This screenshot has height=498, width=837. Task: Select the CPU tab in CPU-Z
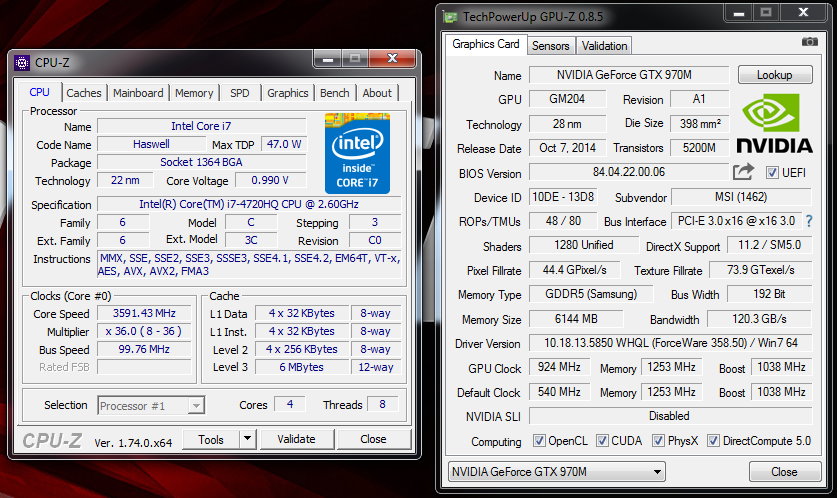[x=40, y=92]
